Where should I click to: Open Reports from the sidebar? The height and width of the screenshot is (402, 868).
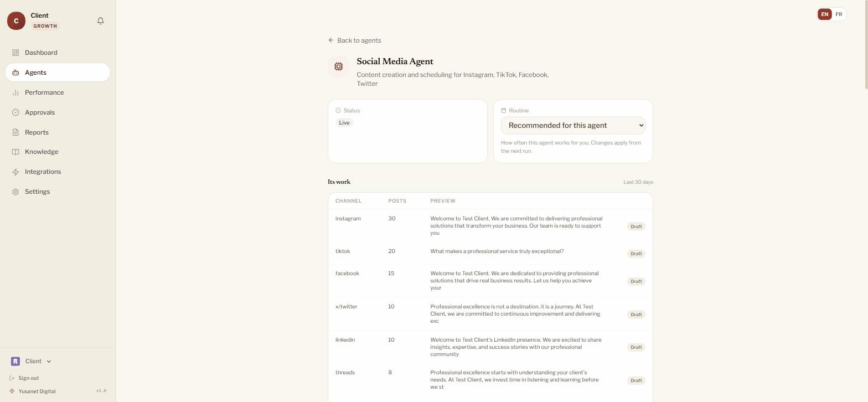[x=58, y=132]
